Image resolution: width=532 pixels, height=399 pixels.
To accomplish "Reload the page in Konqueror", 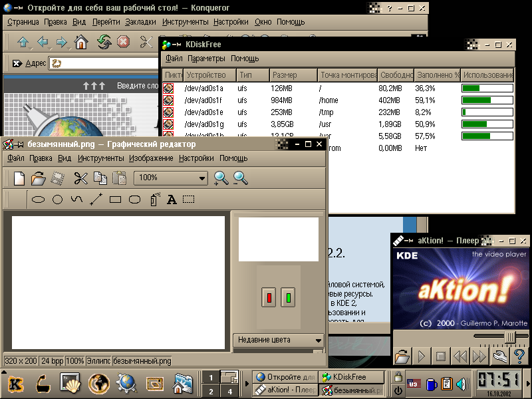I will pyautogui.click(x=104, y=43).
